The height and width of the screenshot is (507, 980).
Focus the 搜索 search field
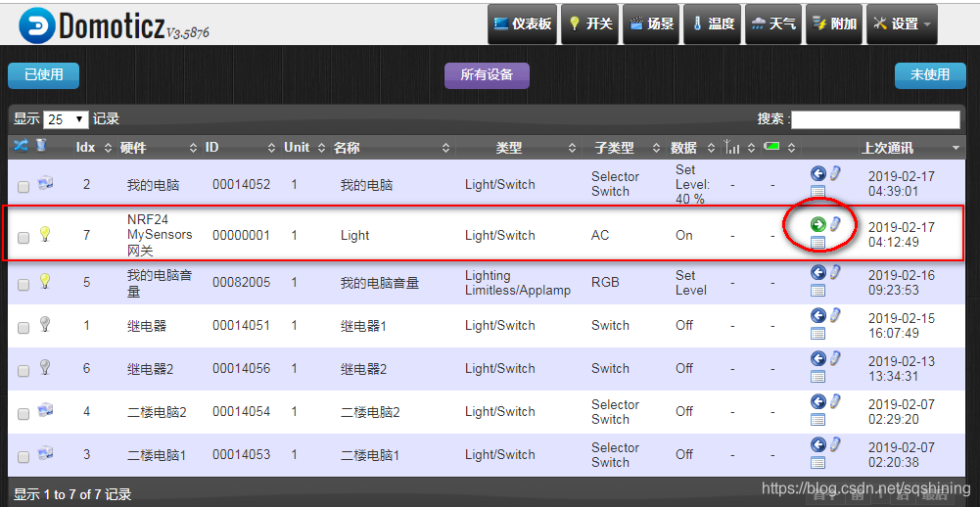pyautogui.click(x=875, y=118)
